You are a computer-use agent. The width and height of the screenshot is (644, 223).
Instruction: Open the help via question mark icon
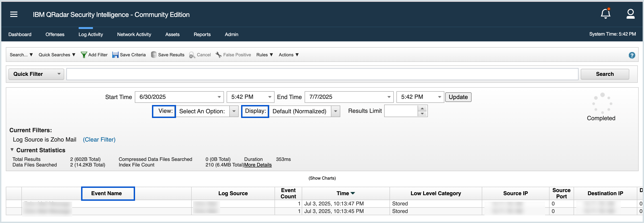(x=632, y=55)
